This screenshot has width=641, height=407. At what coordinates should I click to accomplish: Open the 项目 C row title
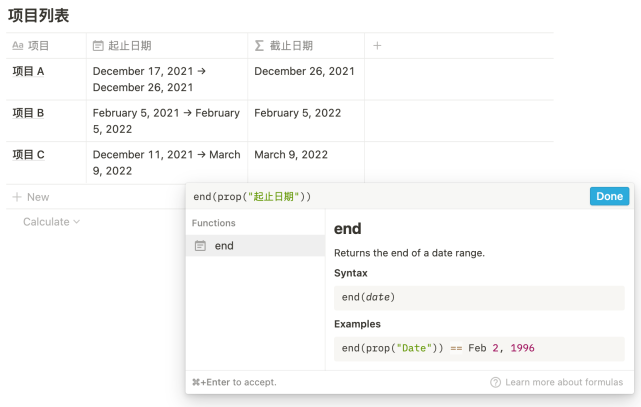point(28,155)
